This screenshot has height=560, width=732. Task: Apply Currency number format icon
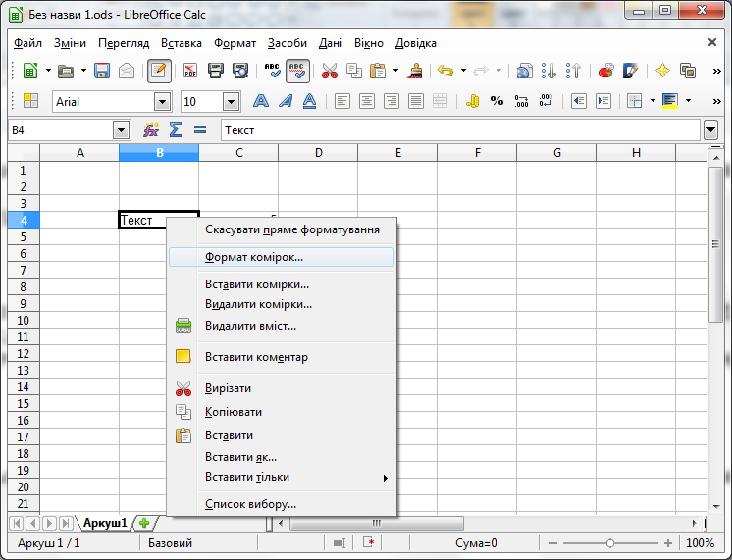tap(472, 101)
